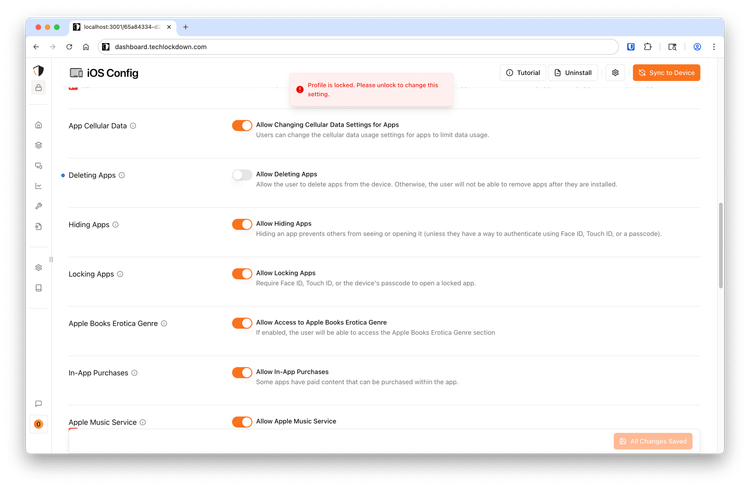This screenshot has height=488, width=750.
Task: Open the chart analytics sidebar icon
Action: pyautogui.click(x=38, y=186)
